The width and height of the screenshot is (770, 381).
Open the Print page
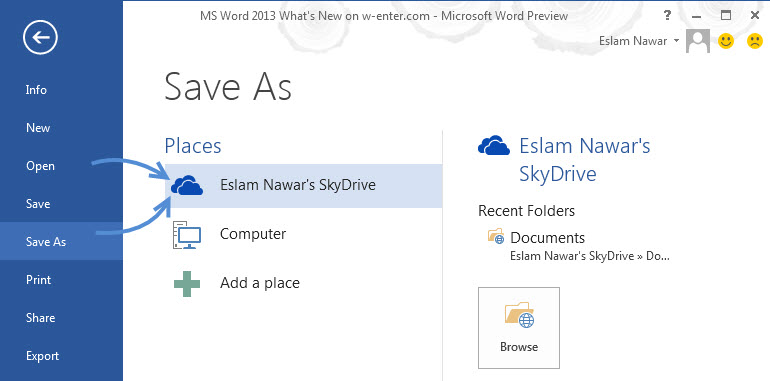(x=38, y=280)
